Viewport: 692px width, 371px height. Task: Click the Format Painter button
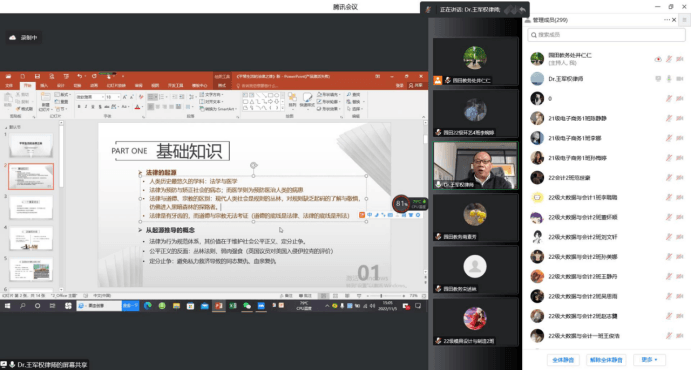pyautogui.click(x=25, y=109)
